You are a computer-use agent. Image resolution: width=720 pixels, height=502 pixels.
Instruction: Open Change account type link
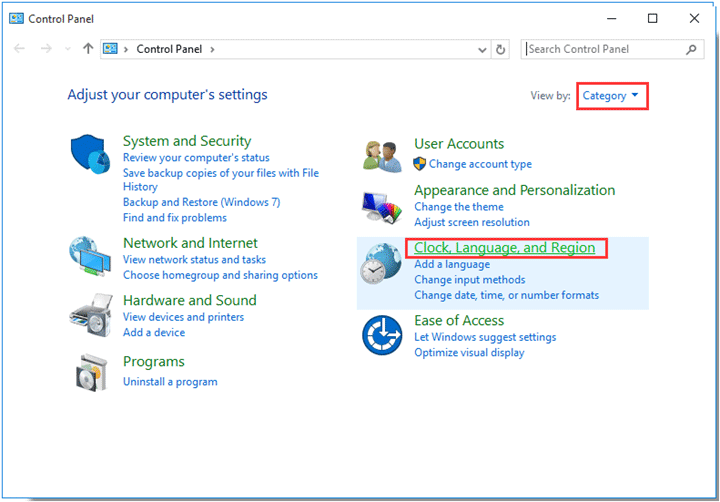tap(480, 164)
